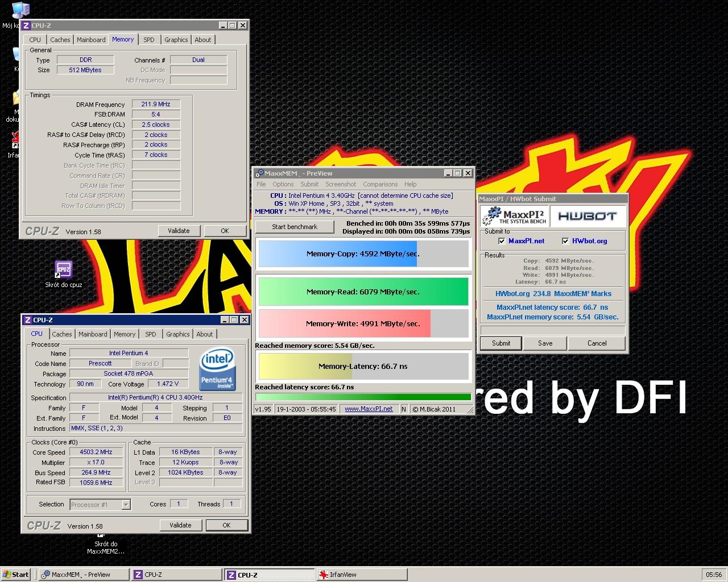Open the IrfanView desktop shortcut icon
This screenshot has width=728, height=582.
(x=16, y=140)
